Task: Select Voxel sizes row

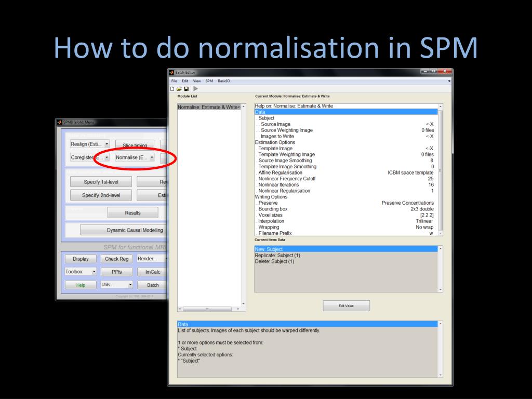Action: click(x=346, y=215)
